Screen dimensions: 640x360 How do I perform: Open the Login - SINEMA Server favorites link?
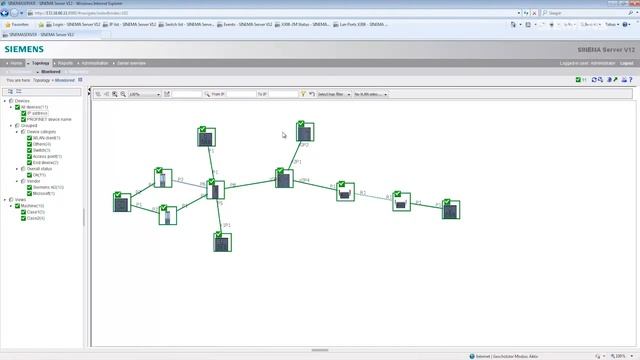click(x=73, y=24)
